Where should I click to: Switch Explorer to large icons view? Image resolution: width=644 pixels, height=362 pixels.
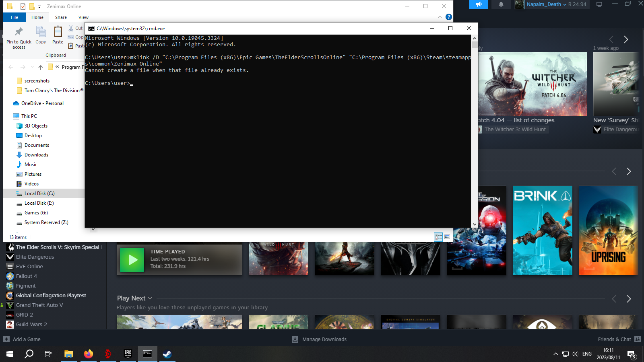click(x=447, y=237)
